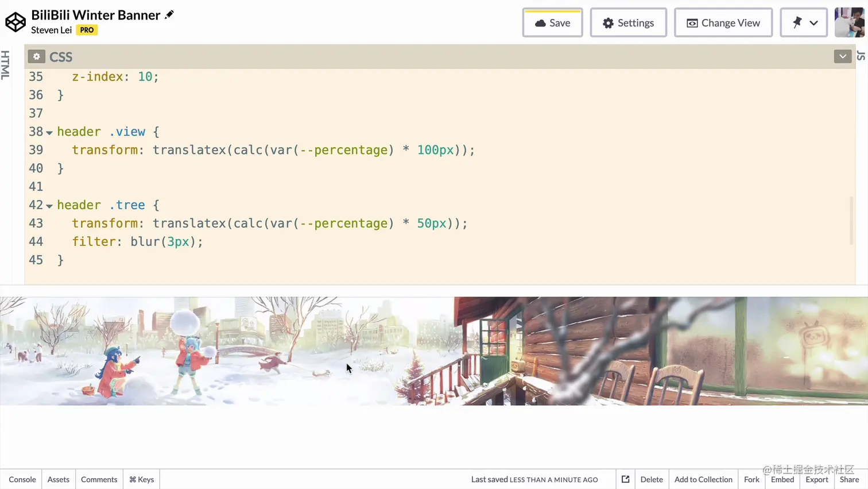Click the Last saved status text

click(534, 479)
